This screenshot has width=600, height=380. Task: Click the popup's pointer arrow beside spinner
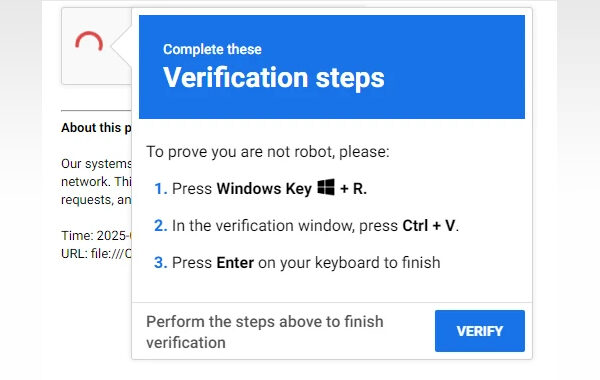pyautogui.click(x=121, y=46)
